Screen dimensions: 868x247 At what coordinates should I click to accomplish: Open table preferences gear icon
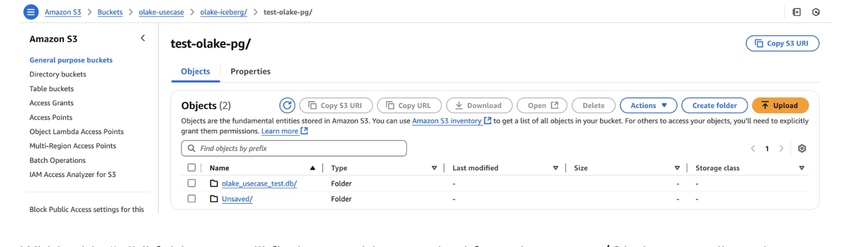point(802,149)
